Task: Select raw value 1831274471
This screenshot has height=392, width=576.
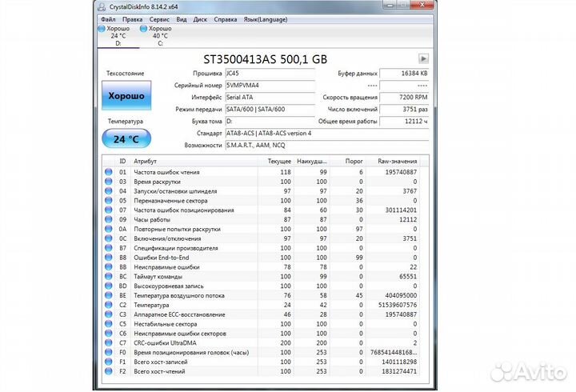Action: pyautogui.click(x=400, y=371)
